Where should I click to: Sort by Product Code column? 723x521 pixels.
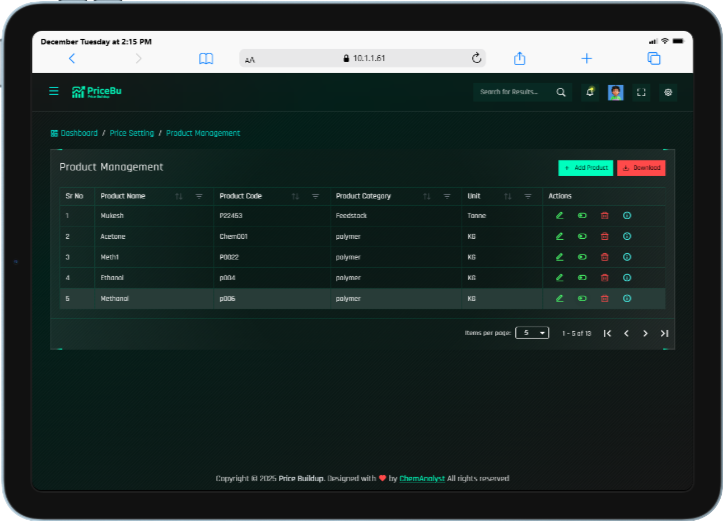coord(296,196)
